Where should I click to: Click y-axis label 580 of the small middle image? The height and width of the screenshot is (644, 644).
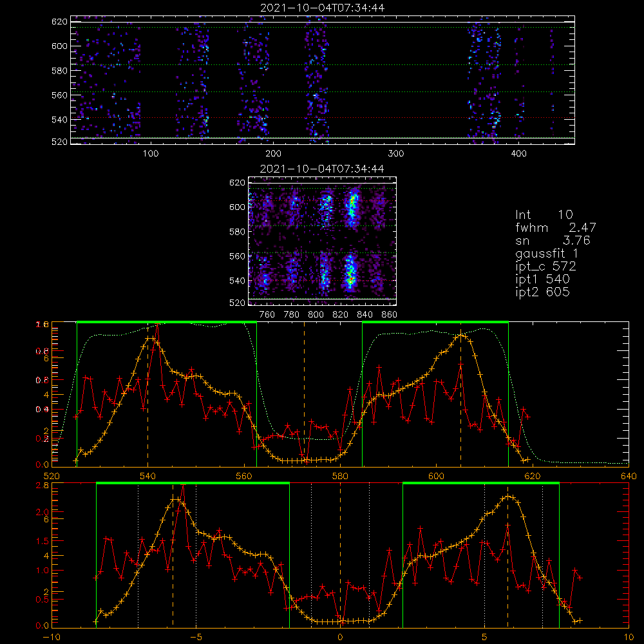pos(238,232)
